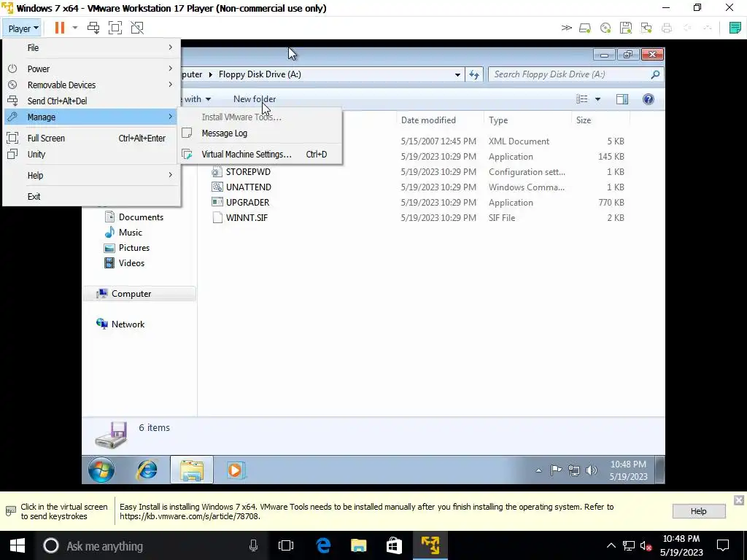
Task: Open Virtual Machine Settings
Action: 260,155
